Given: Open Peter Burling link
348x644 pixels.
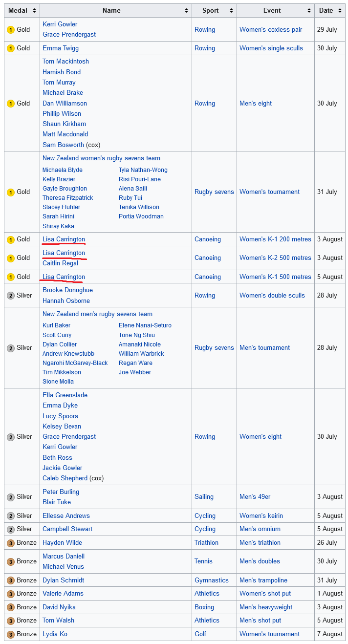Looking at the screenshot, I should 61,492.
